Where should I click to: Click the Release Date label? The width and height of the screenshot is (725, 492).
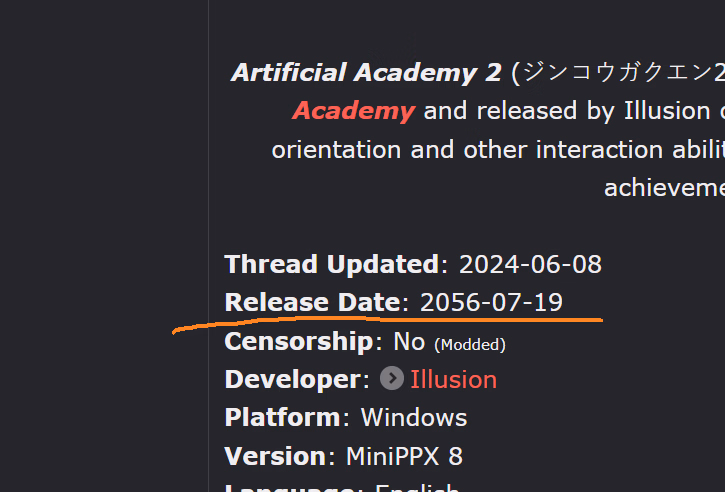pos(312,302)
